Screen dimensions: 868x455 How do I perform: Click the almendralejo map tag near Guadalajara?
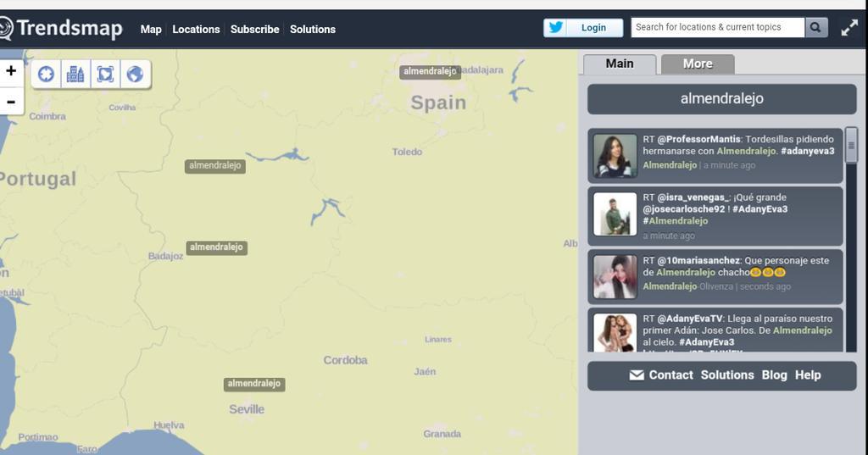[430, 71]
